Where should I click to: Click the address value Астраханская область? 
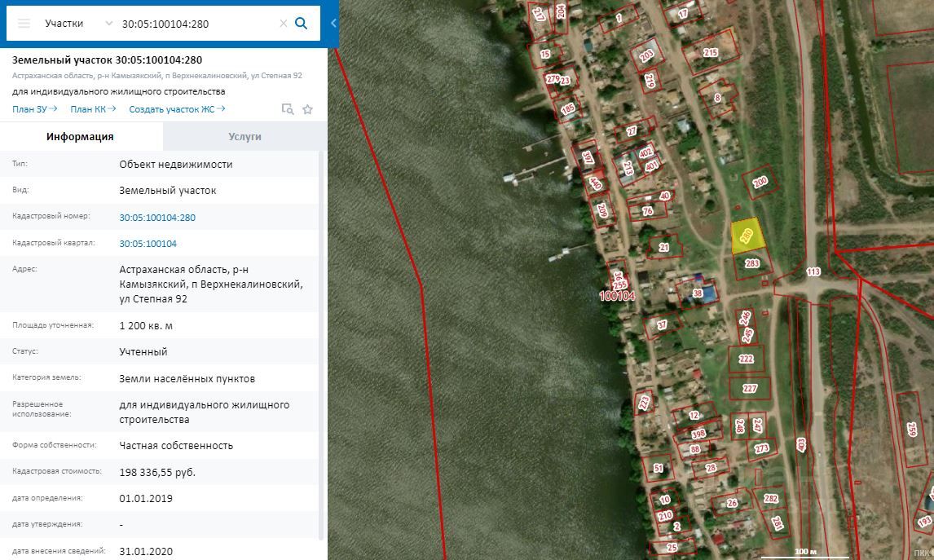211,284
